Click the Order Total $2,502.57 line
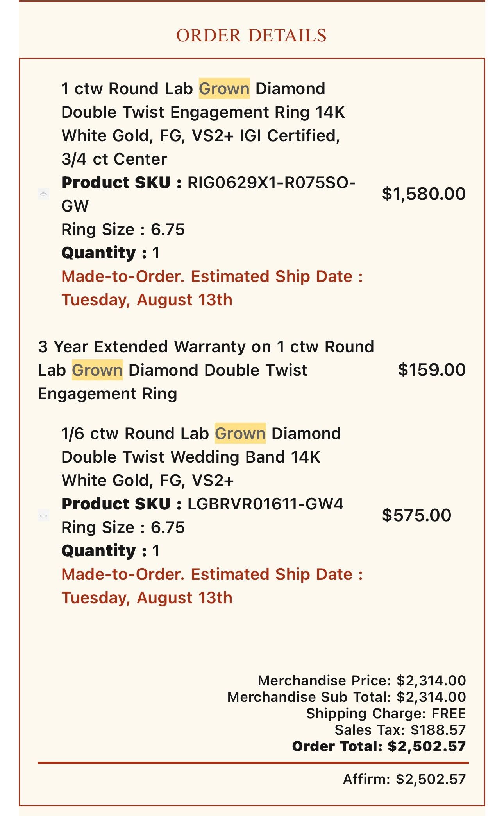504x816 pixels. pos(379,746)
